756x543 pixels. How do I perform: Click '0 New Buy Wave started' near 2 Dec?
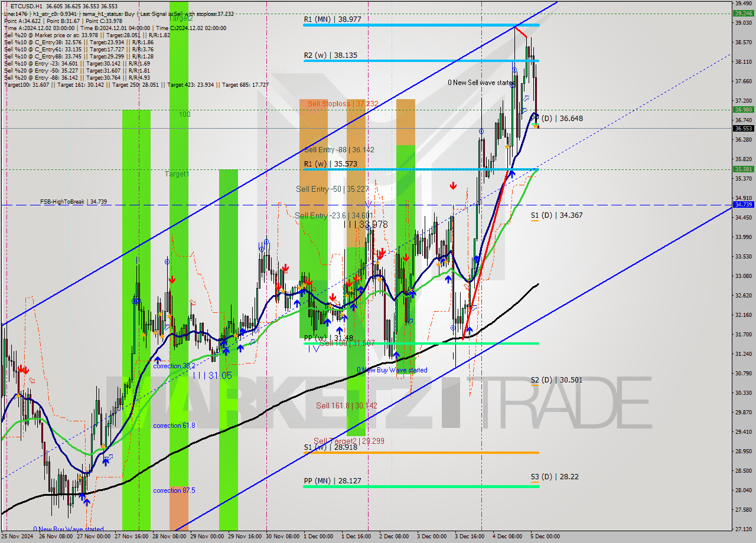pos(392,370)
